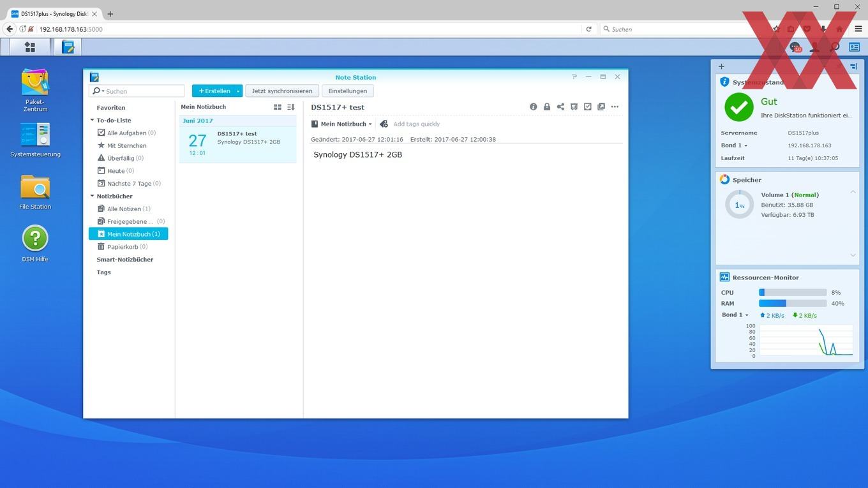This screenshot has height=488, width=868.
Task: Open File Station desktop icon
Action: pyautogui.click(x=35, y=192)
